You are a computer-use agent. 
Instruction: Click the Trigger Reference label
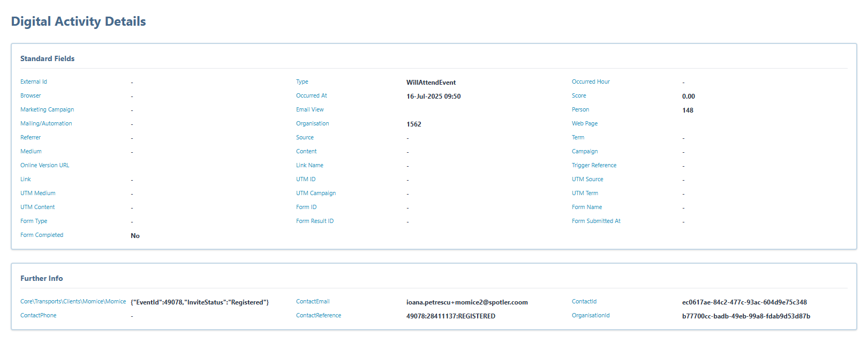click(594, 165)
